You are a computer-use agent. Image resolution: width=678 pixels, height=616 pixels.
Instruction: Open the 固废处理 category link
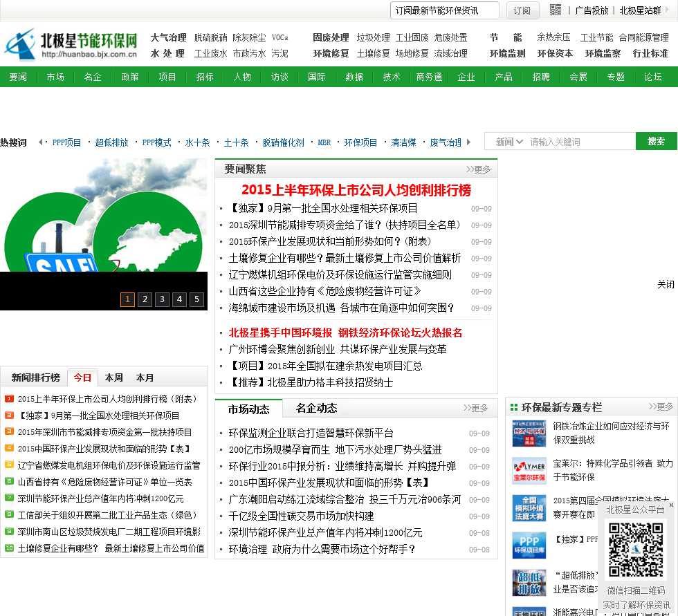tap(331, 37)
